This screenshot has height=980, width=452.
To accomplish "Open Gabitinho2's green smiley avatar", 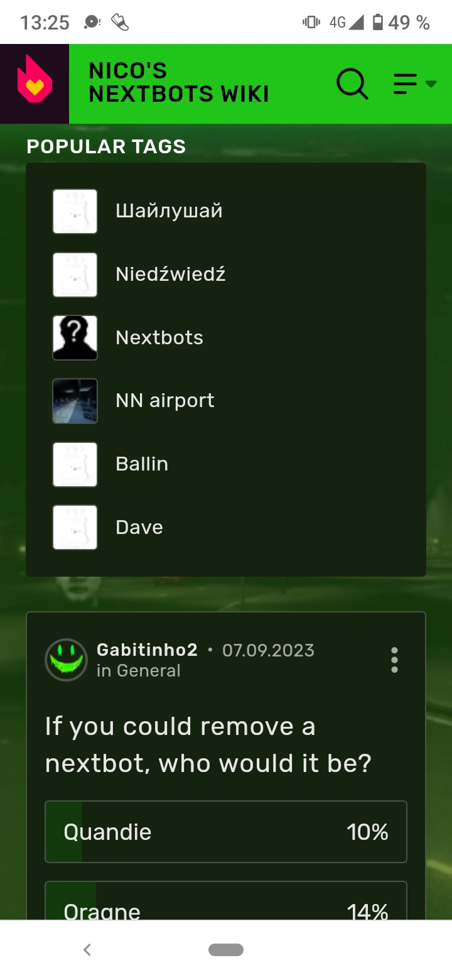I will click(66, 660).
